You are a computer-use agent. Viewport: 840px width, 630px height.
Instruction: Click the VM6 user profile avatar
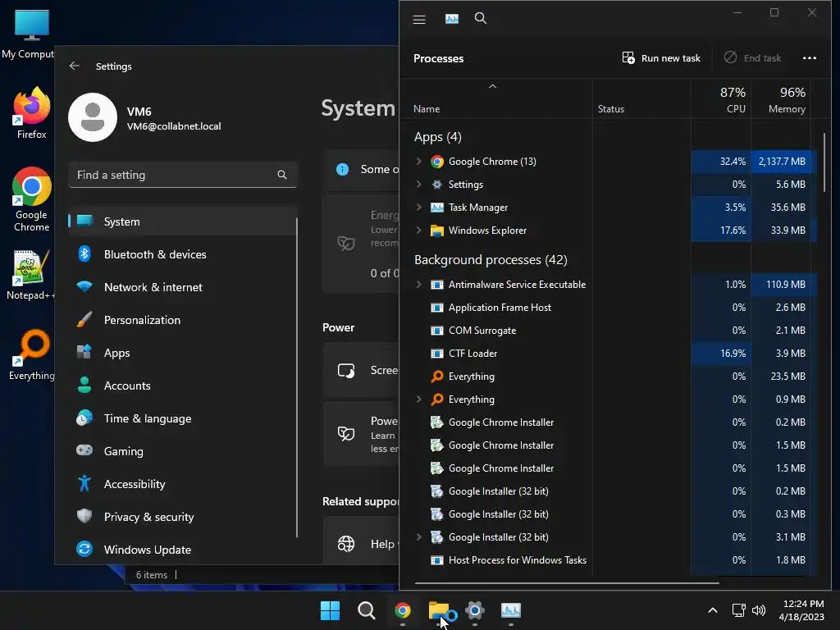click(x=93, y=117)
